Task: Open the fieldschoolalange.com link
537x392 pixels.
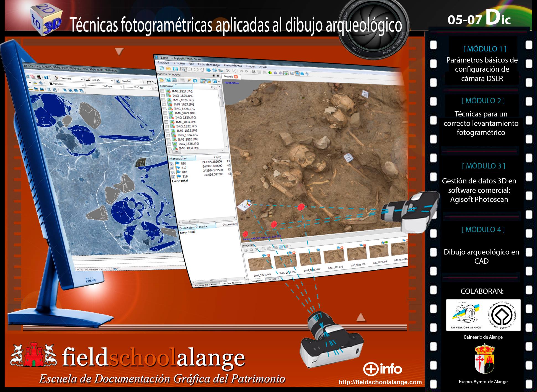Action: 380,382
